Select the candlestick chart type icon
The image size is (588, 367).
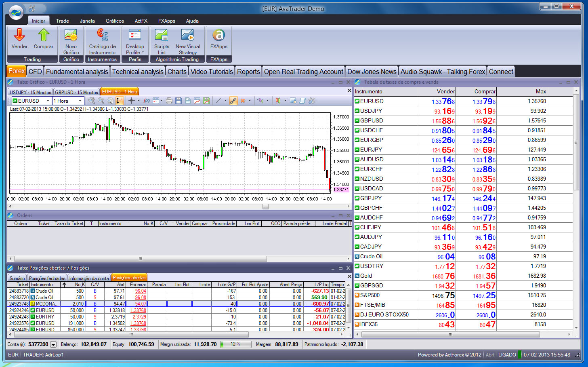tap(278, 101)
